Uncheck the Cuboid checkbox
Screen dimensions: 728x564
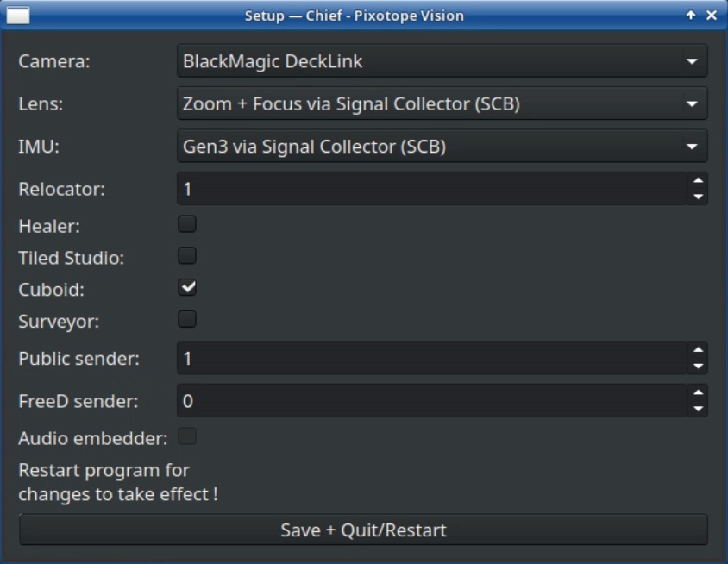coord(187,287)
